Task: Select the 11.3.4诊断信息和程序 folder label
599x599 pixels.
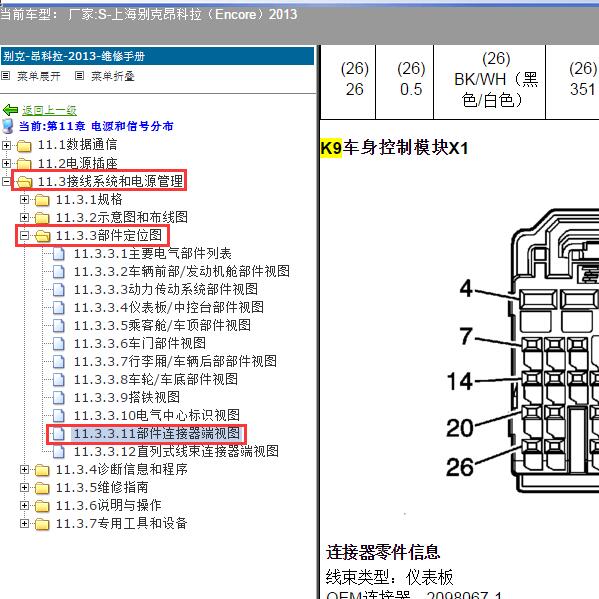Action: point(121,469)
